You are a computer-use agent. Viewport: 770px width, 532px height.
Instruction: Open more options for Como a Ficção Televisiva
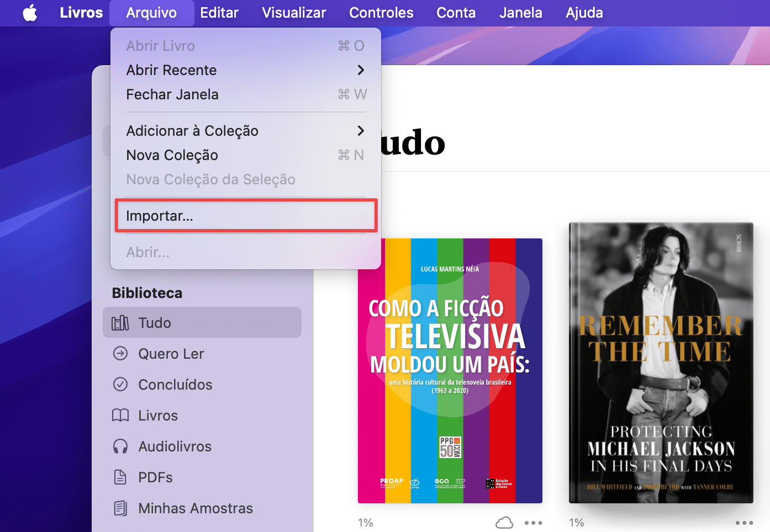[x=533, y=523]
